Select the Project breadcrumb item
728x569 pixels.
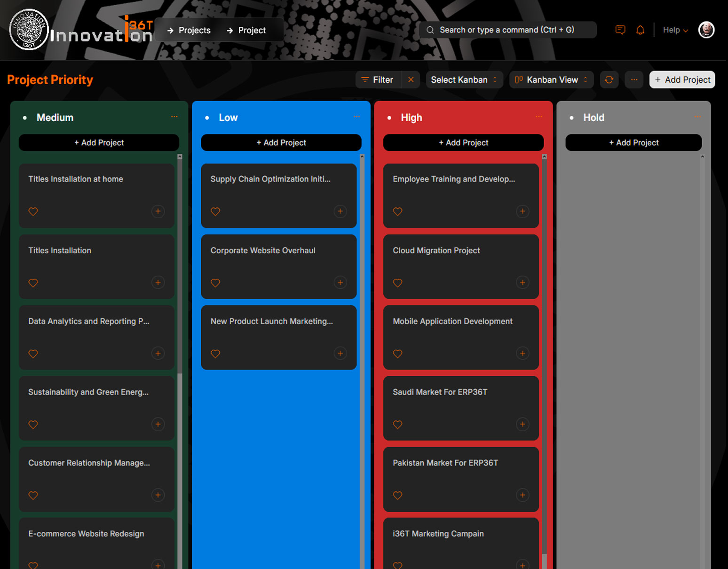(246, 30)
